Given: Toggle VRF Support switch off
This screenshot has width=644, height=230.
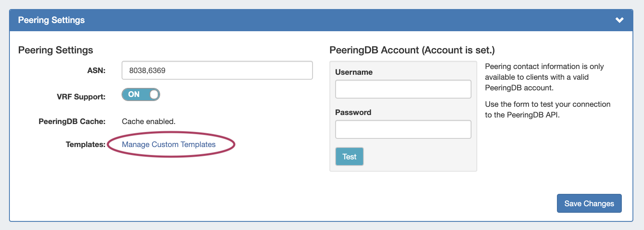Looking at the screenshot, I should coord(140,94).
